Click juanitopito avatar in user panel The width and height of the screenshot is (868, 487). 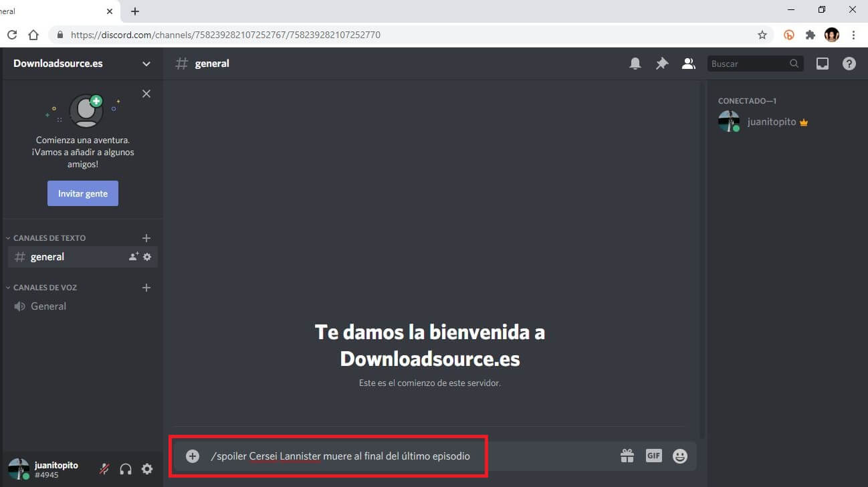click(x=19, y=468)
